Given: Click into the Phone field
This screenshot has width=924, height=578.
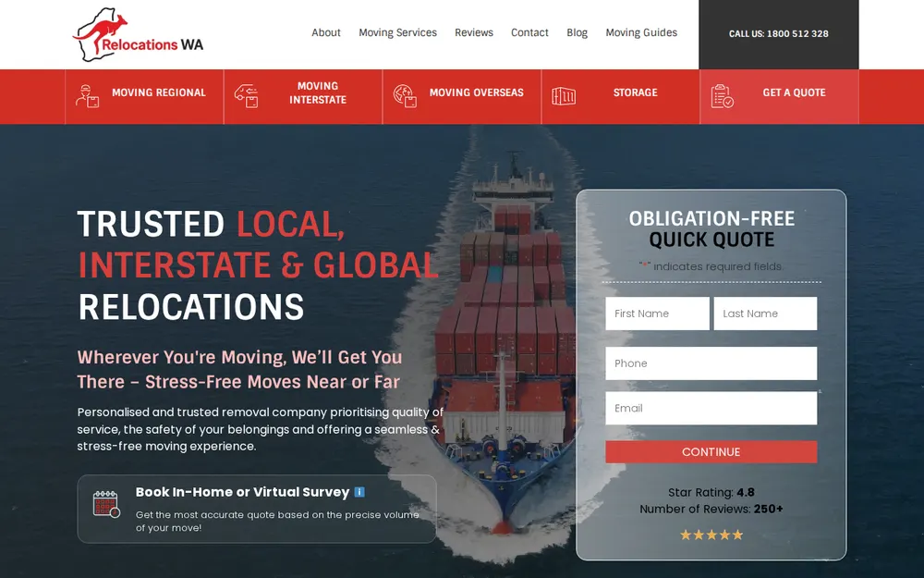Looking at the screenshot, I should pos(711,363).
